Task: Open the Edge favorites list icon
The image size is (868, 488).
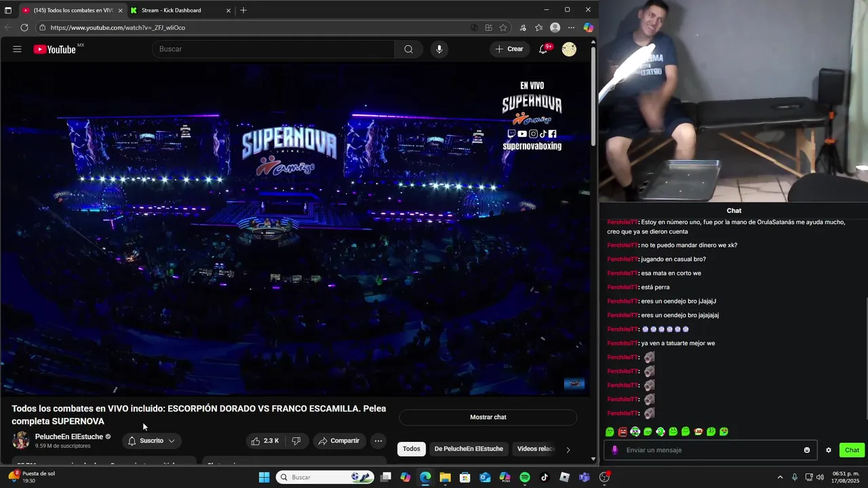Action: coord(538,28)
